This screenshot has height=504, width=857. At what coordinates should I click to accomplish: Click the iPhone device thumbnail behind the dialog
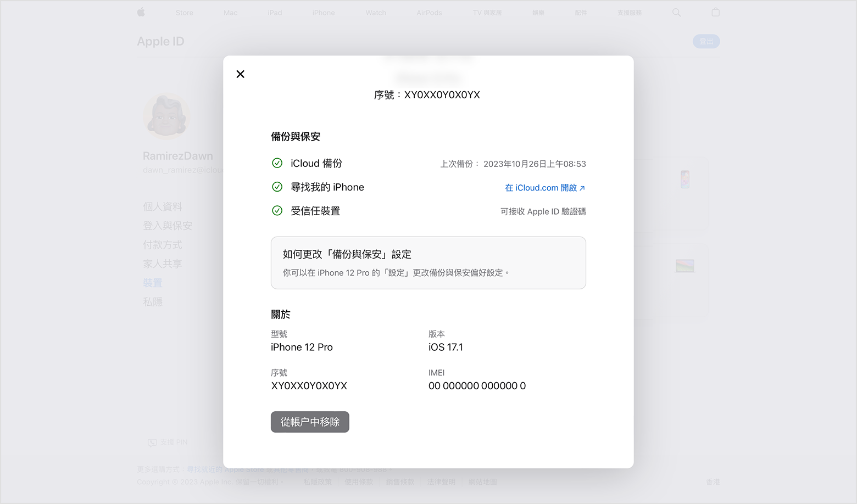(685, 180)
